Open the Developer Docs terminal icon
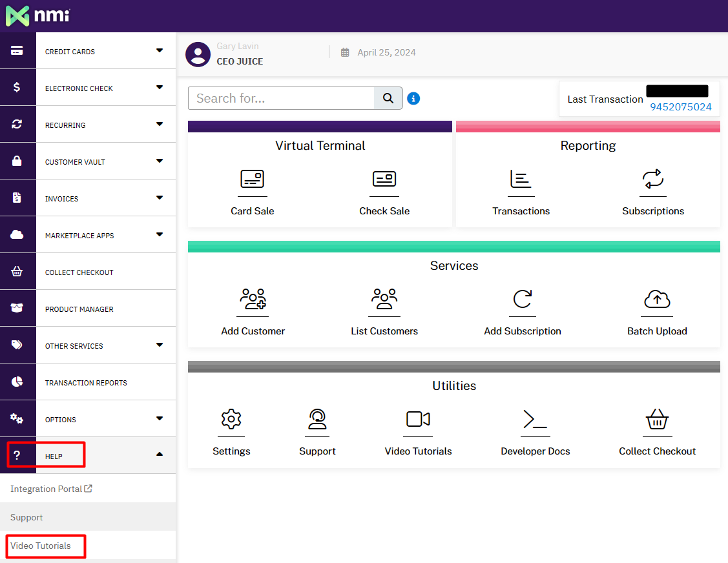The image size is (728, 563). coord(535,419)
